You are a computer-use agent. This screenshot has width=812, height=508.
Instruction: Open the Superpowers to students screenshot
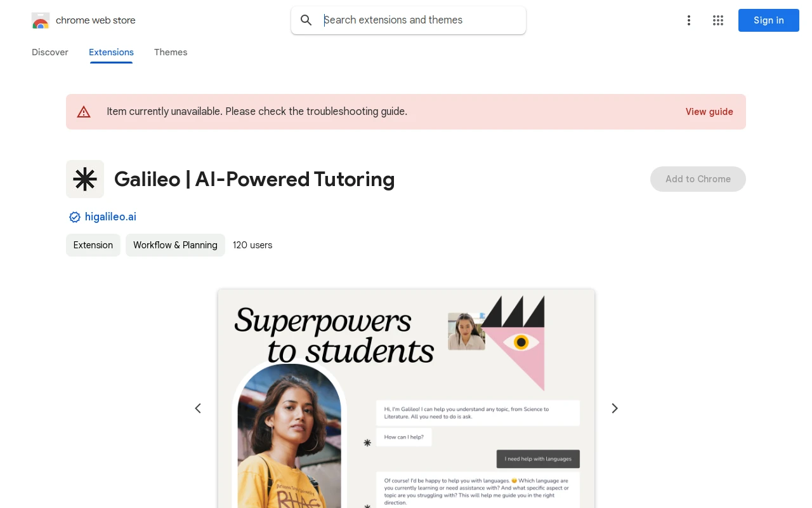pyautogui.click(x=406, y=399)
